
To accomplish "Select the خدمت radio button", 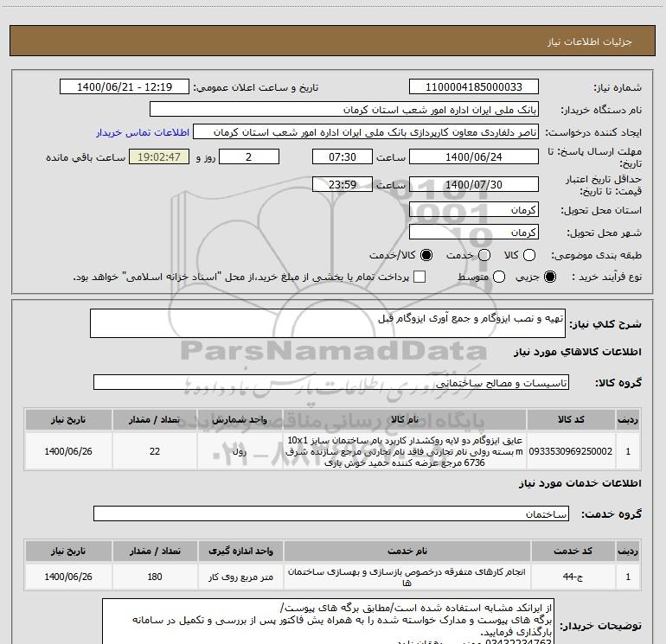I will (x=484, y=255).
